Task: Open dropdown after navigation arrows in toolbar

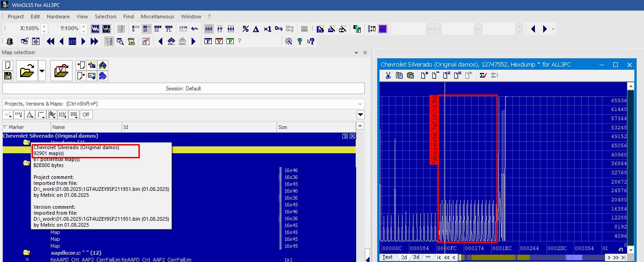Action: [x=553, y=29]
